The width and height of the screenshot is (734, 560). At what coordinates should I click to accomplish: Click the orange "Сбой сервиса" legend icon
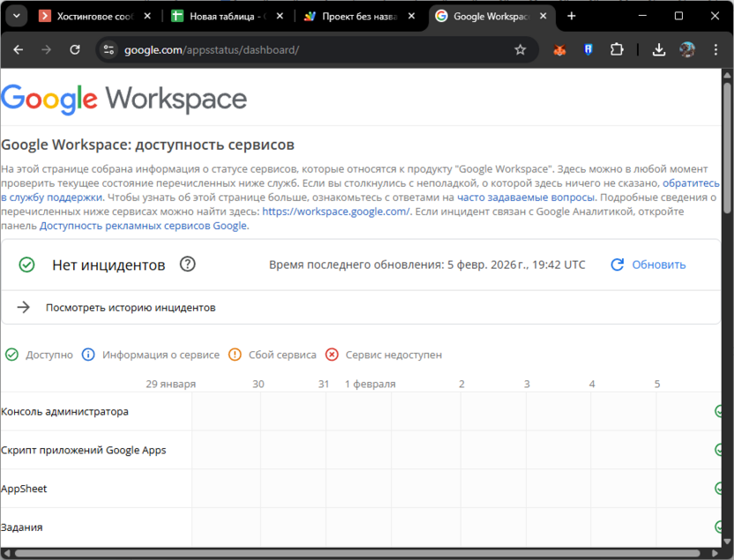coord(235,355)
